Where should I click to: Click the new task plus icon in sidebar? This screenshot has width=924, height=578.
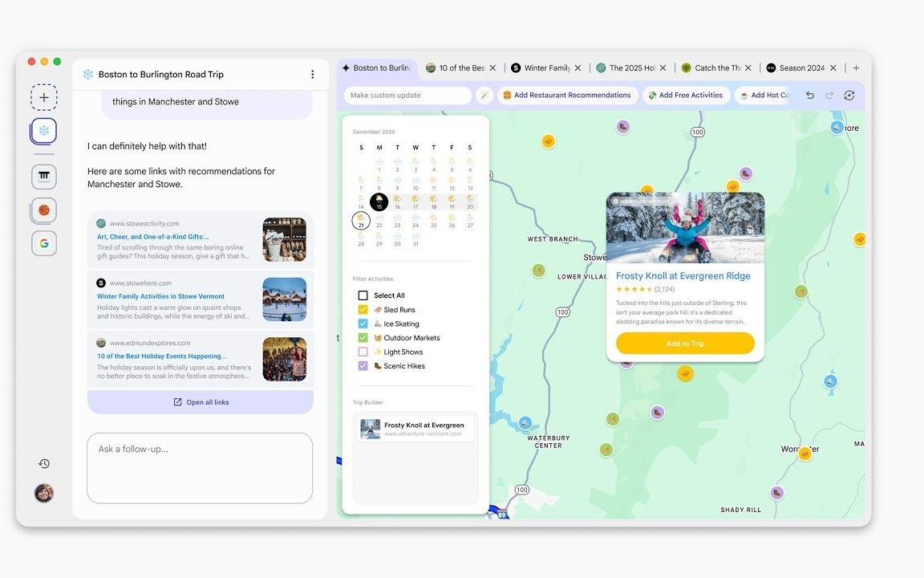click(x=44, y=97)
